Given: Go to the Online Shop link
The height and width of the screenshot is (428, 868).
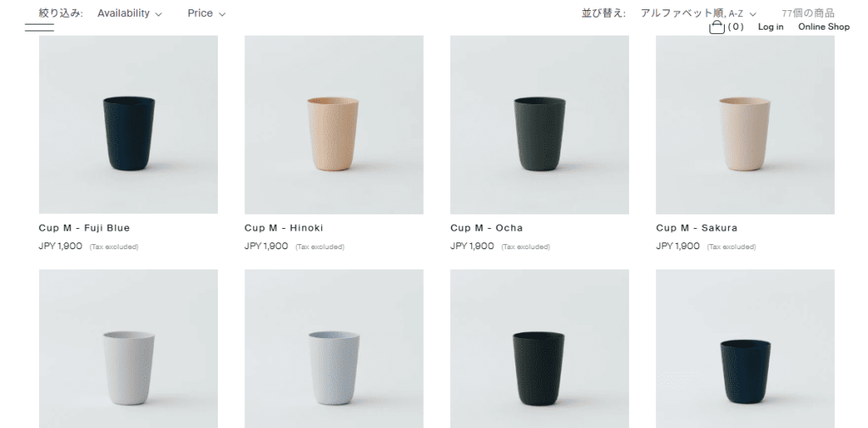Looking at the screenshot, I should point(824,26).
